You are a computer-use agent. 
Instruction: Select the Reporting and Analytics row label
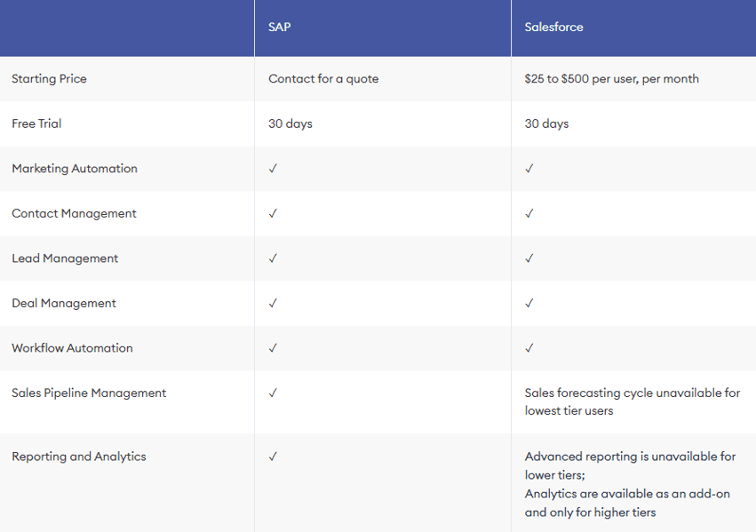coord(79,457)
